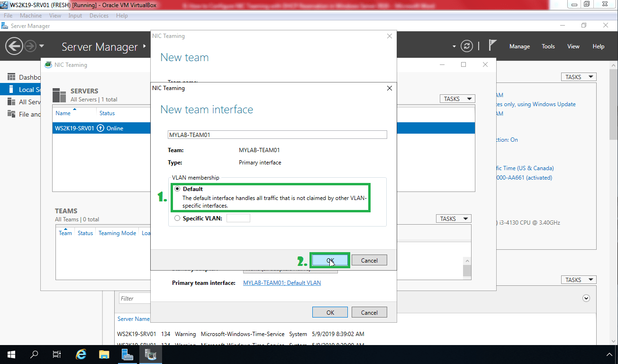Open the VirtualBox File menu
Screen dimensions: 618x364
point(8,16)
